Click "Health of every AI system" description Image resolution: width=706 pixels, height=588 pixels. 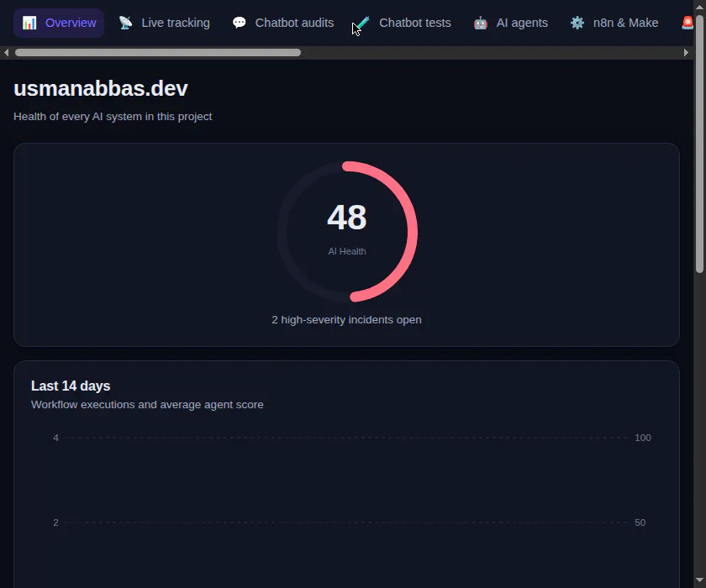(x=113, y=117)
